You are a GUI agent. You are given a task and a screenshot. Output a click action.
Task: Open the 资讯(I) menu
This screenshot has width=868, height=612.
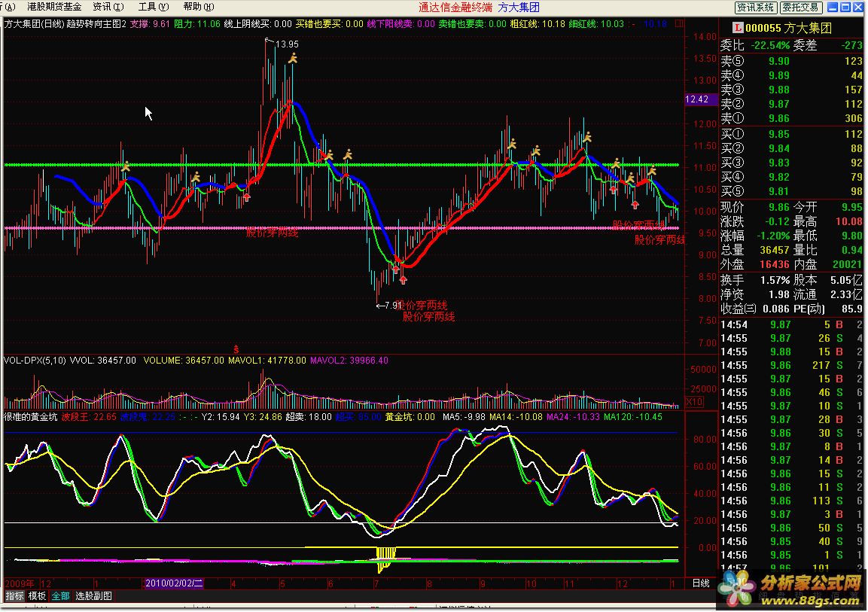click(x=108, y=7)
